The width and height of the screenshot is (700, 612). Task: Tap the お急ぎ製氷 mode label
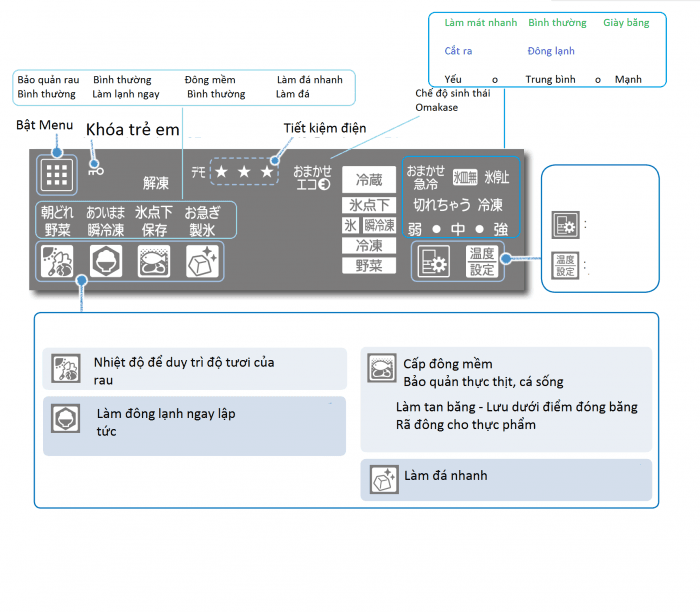tap(202, 221)
